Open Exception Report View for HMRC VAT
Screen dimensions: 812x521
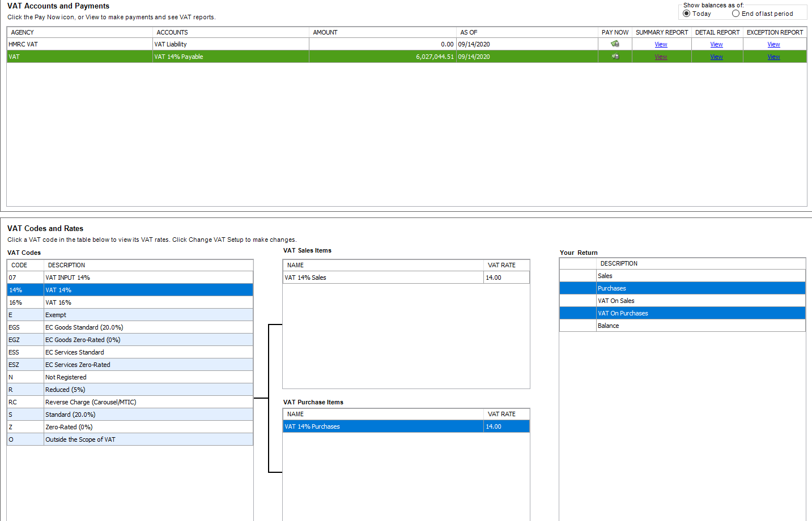click(x=773, y=44)
